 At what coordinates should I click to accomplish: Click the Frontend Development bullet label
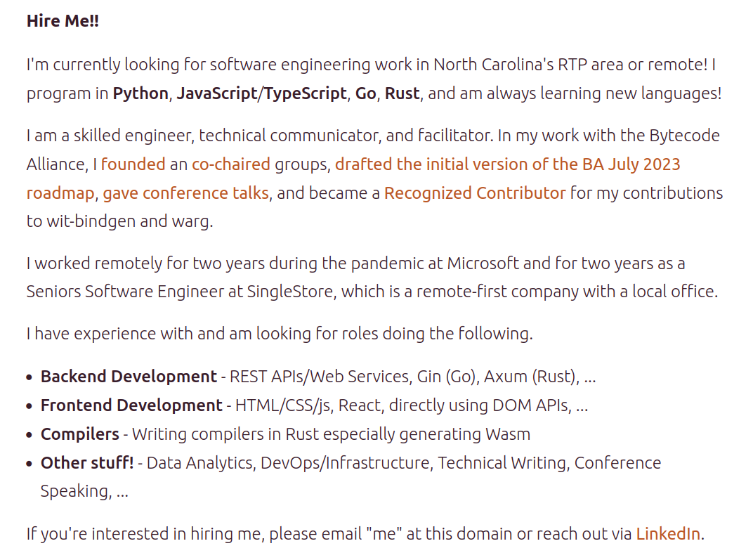pos(131,405)
